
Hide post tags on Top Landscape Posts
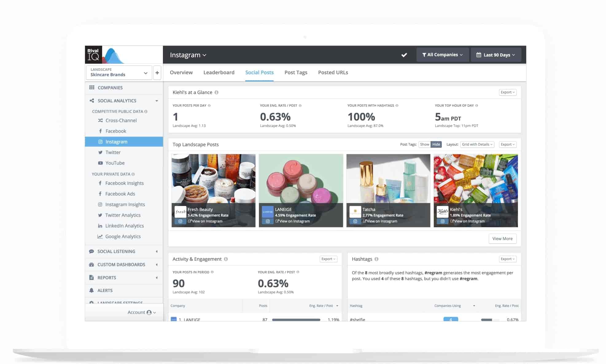click(437, 144)
